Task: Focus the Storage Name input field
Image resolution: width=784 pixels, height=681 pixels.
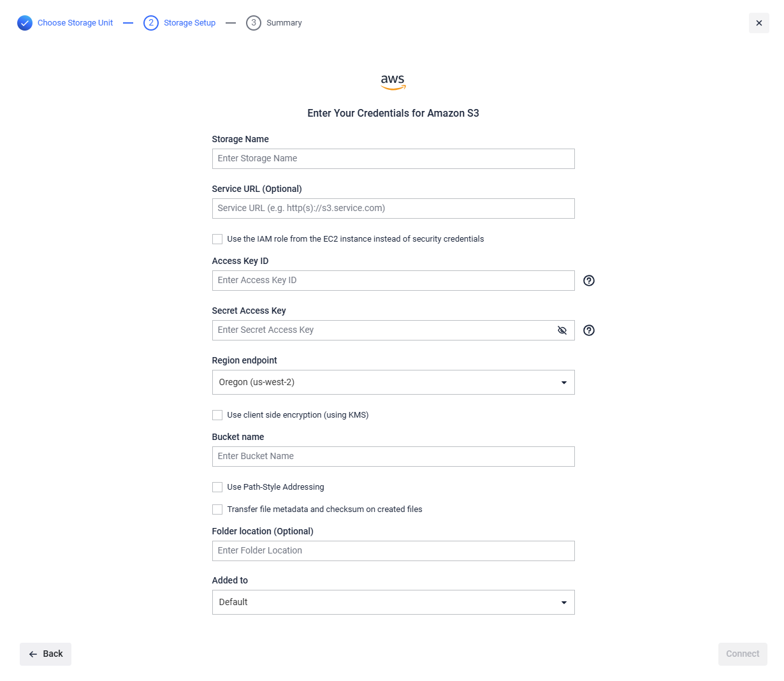Action: pos(393,159)
